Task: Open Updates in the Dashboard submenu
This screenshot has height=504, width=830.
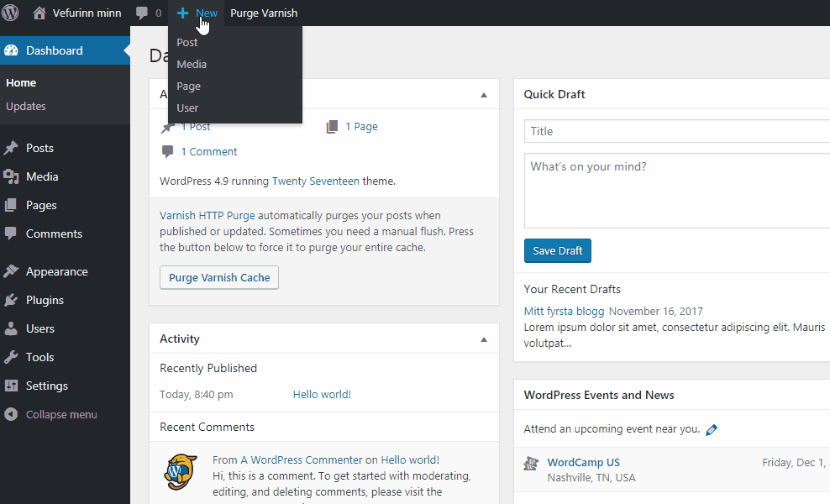Action: click(26, 106)
